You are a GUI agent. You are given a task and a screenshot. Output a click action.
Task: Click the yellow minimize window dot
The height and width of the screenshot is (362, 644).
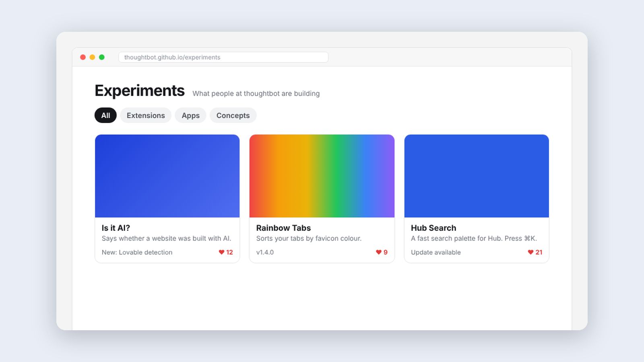[92, 57]
